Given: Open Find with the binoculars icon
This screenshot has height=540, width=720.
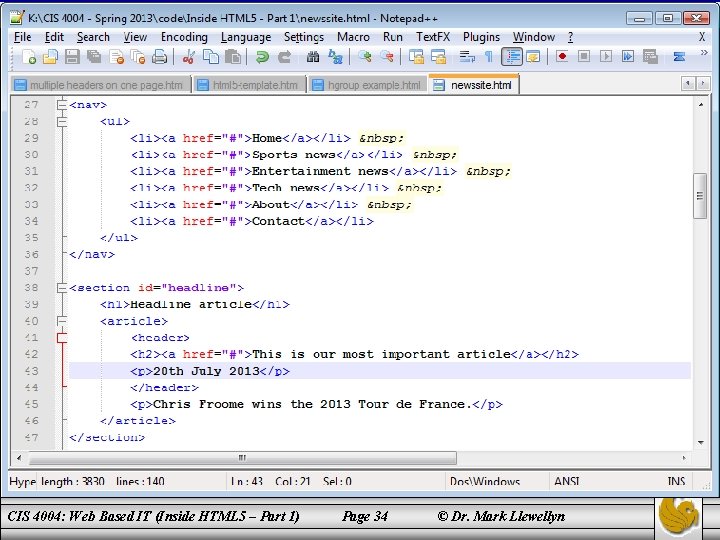Looking at the screenshot, I should point(313,57).
